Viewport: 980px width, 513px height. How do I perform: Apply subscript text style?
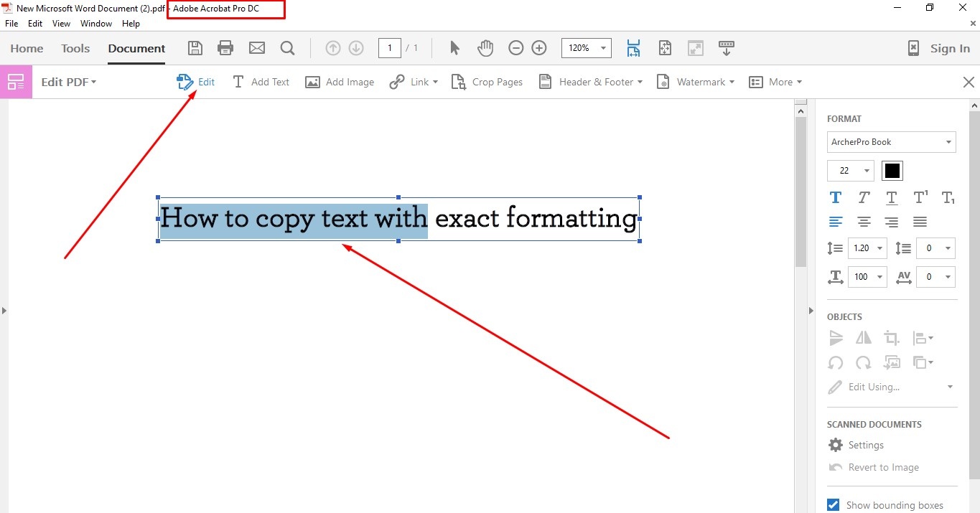[948, 198]
